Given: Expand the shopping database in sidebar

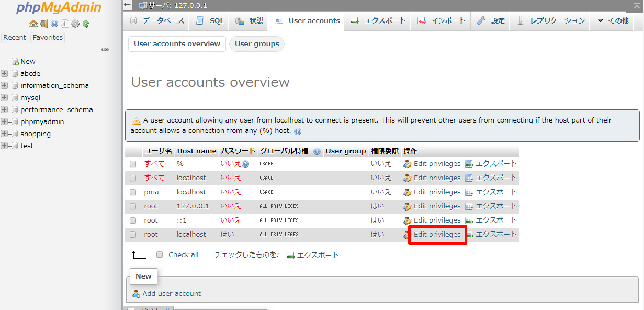Looking at the screenshot, I should [x=5, y=134].
